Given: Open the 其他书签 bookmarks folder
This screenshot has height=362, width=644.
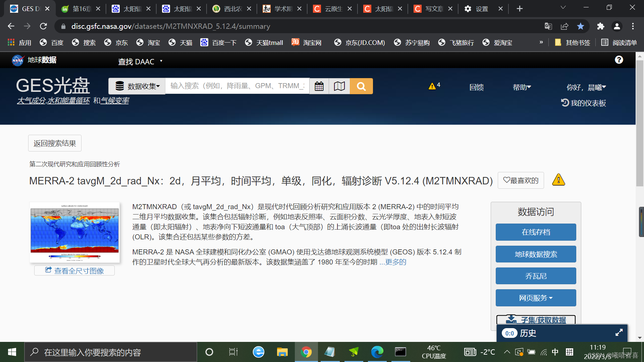Looking at the screenshot, I should (573, 43).
